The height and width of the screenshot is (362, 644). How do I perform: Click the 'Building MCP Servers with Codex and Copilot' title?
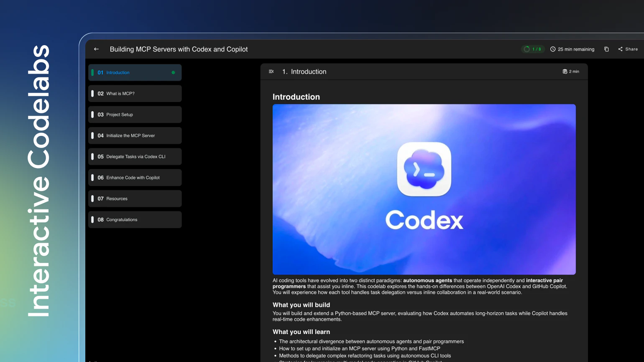(179, 49)
